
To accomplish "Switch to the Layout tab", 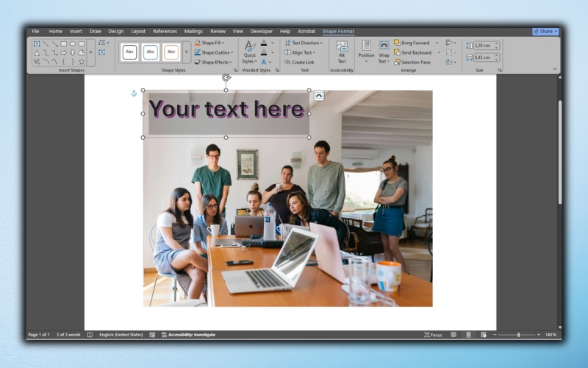I will click(x=138, y=31).
